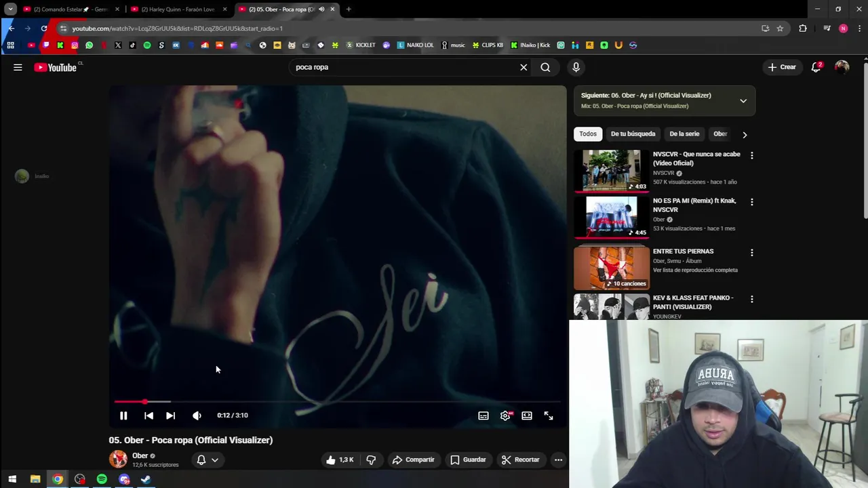Click the Guardar save button

click(x=468, y=460)
